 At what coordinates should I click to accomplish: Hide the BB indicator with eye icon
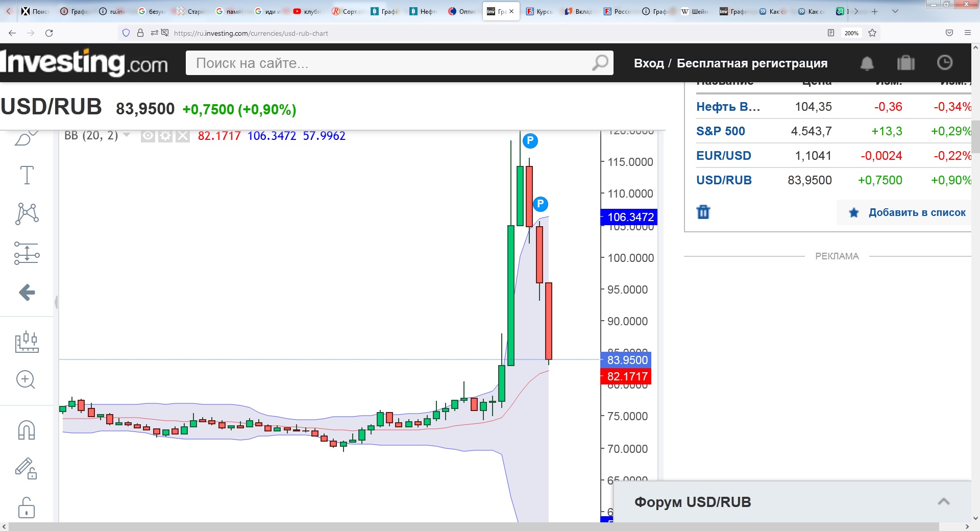pyautogui.click(x=148, y=136)
